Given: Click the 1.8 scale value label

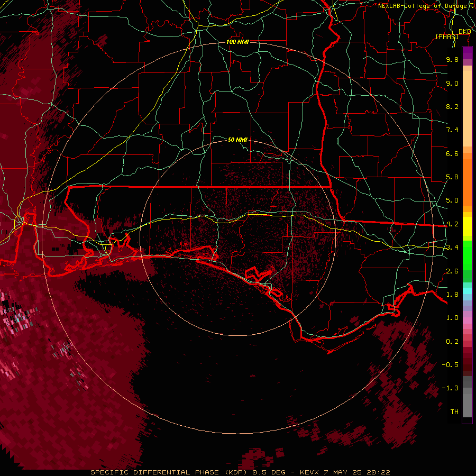Looking at the screenshot, I should click(x=452, y=295).
